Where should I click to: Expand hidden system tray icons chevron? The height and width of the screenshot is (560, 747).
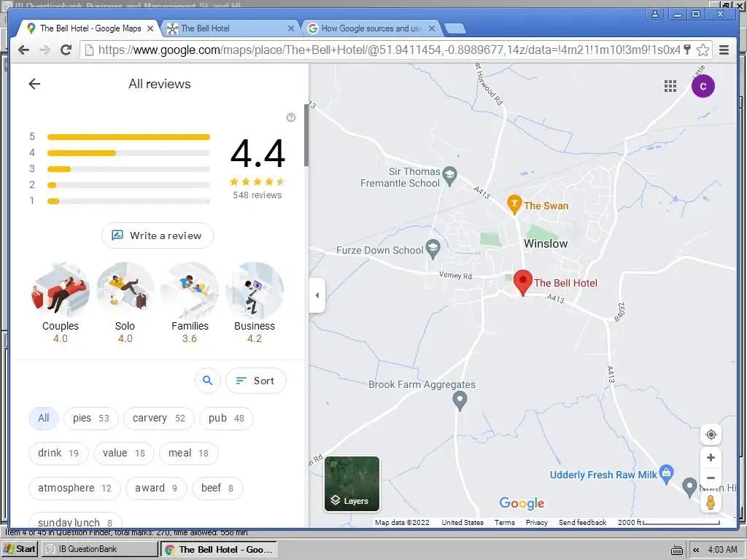696,550
